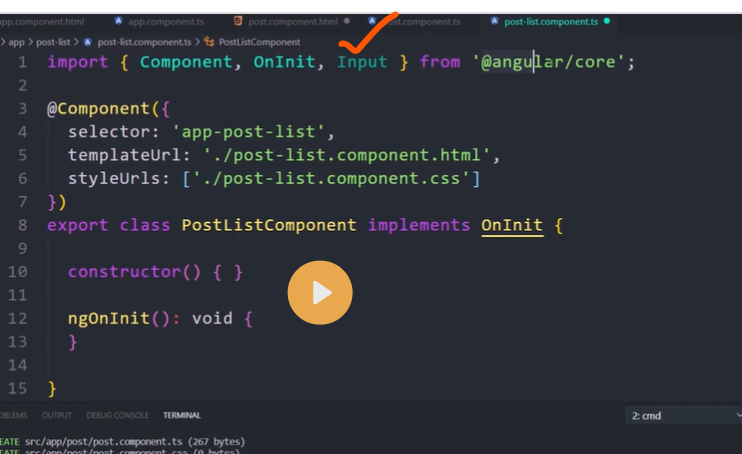Image resolution: width=742 pixels, height=454 pixels.
Task: Click the HTML file icon on post.component.html tab
Action: 237,21
